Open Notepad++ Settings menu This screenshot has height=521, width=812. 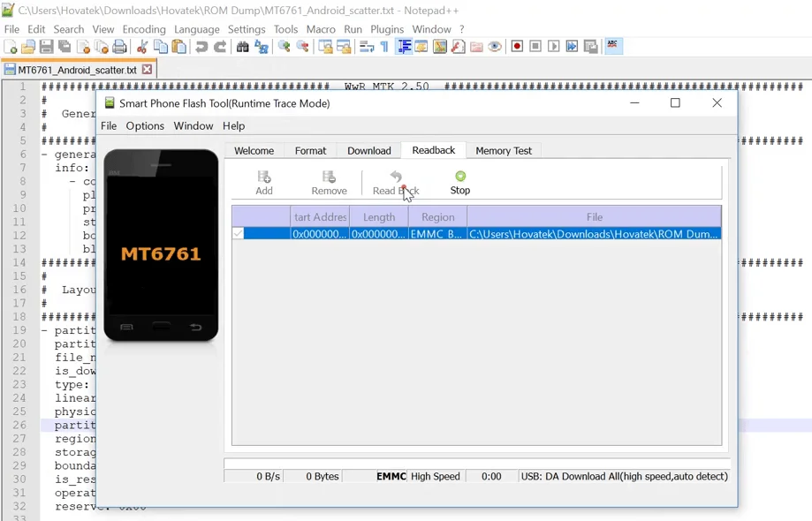click(x=247, y=29)
